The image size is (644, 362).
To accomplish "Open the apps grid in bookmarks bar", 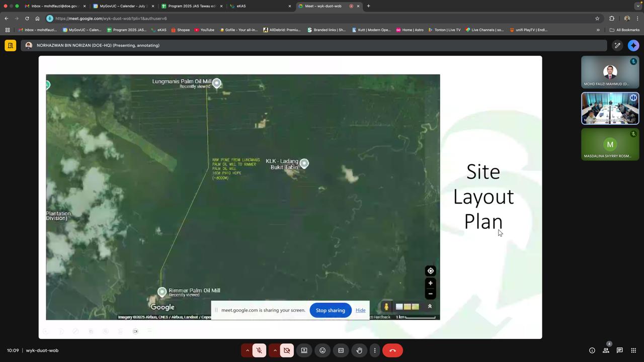I will (8, 30).
